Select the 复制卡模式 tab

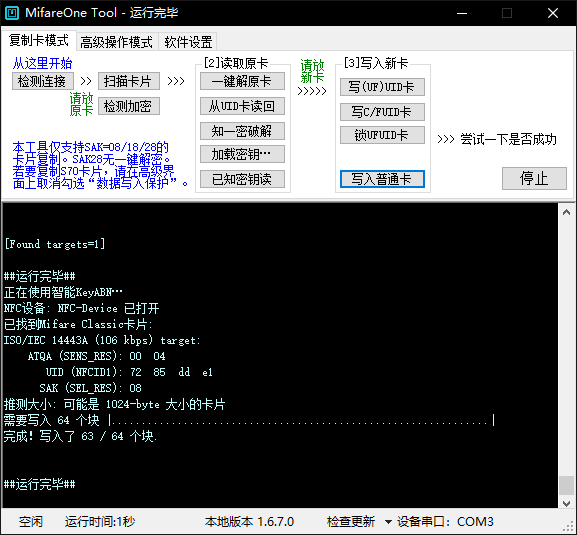(x=39, y=40)
